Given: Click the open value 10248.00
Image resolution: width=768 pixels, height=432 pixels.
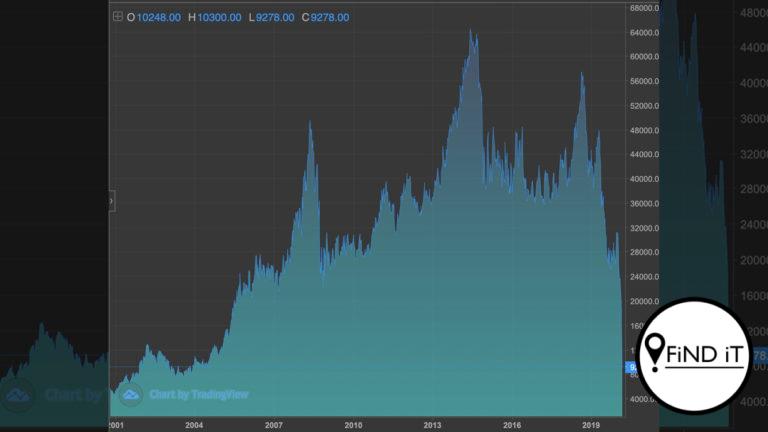Looking at the screenshot, I should point(159,18).
